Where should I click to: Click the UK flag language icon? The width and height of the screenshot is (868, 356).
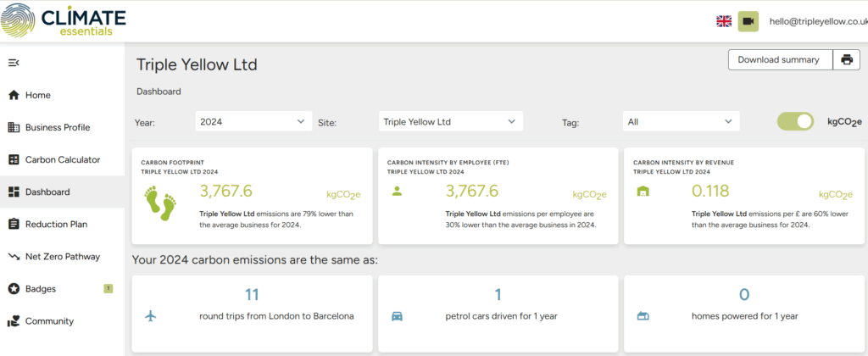point(724,21)
